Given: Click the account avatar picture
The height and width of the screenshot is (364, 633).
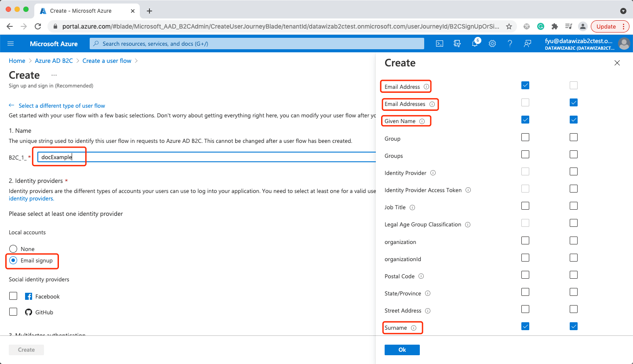Looking at the screenshot, I should (x=624, y=44).
